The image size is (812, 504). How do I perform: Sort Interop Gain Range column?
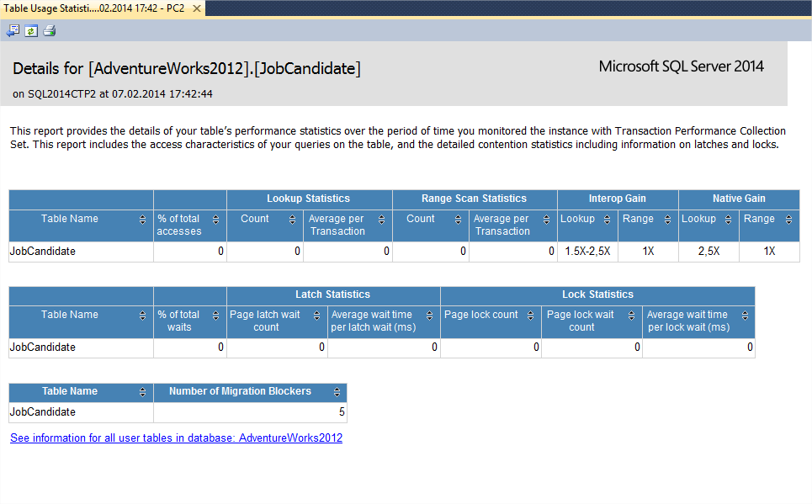[x=667, y=220]
